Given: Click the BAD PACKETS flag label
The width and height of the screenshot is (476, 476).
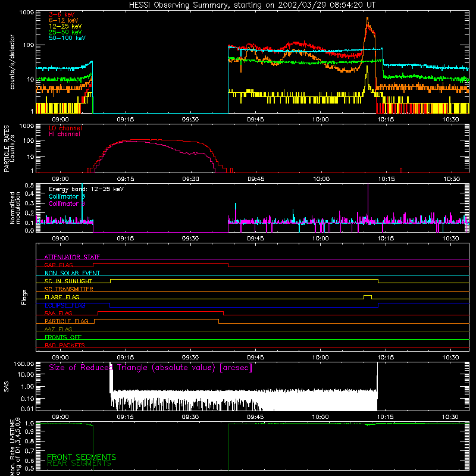Looking at the screenshot, I should tap(65, 345).
